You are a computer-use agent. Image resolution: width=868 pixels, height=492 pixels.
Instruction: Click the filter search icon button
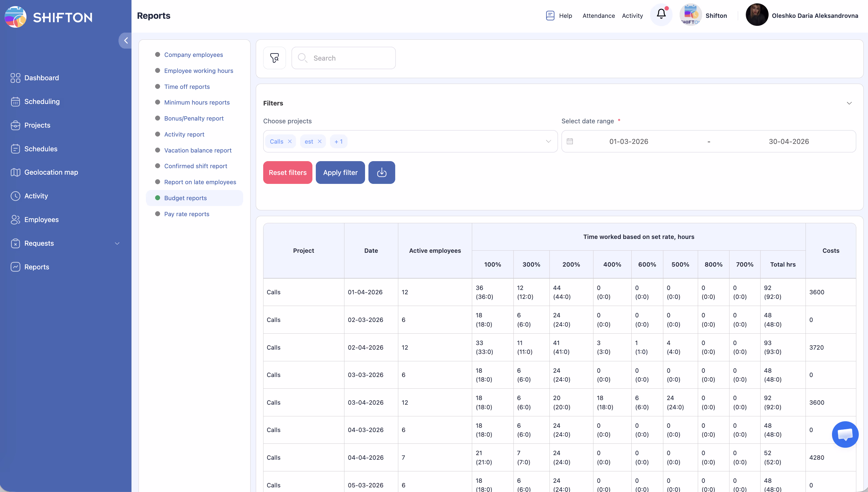pyautogui.click(x=274, y=58)
